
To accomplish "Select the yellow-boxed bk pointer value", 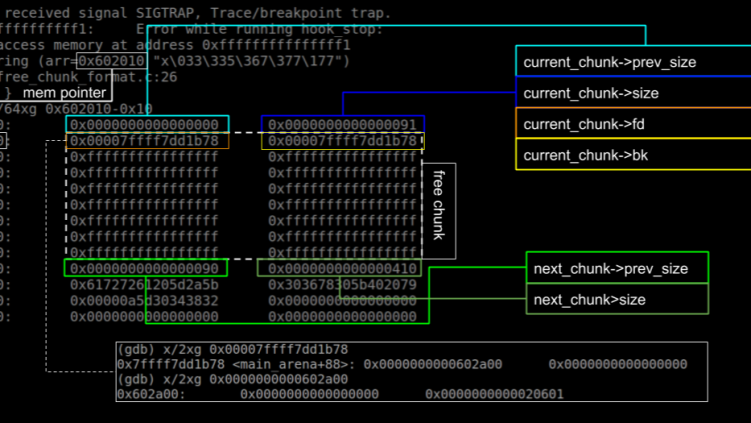I will [343, 141].
